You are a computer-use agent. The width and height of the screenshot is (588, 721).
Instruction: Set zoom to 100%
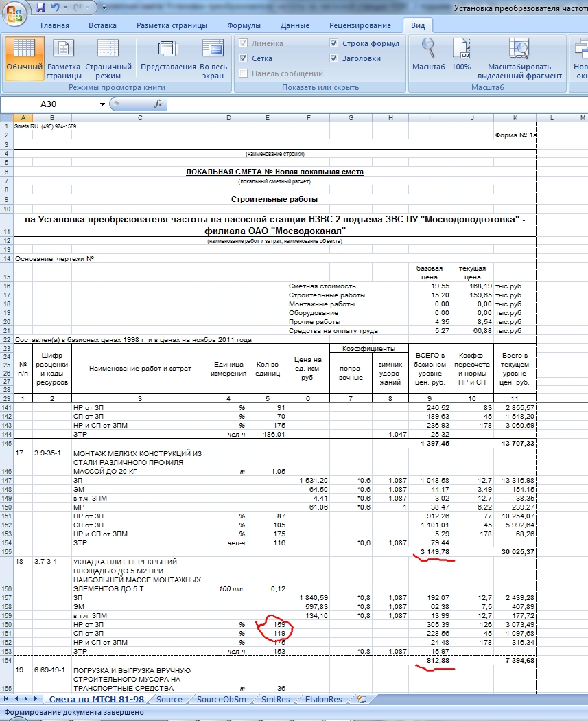[x=461, y=55]
